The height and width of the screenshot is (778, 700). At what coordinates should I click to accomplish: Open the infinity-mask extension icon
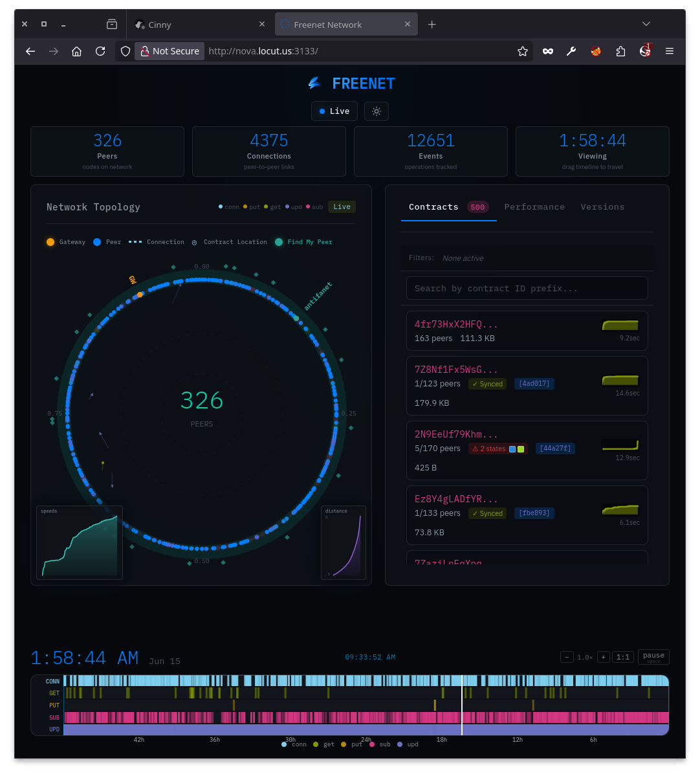[548, 51]
